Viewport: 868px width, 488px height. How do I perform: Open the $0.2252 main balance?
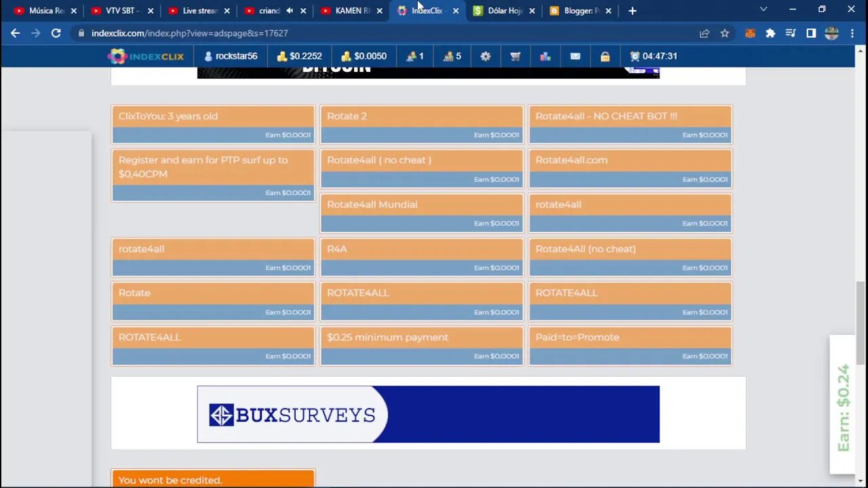[x=299, y=56]
